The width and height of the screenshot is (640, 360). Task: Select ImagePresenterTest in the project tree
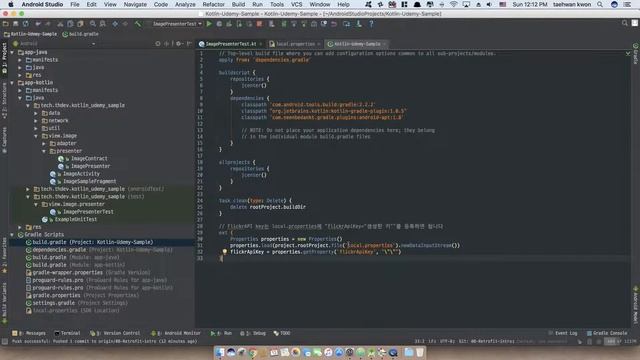tap(88, 212)
